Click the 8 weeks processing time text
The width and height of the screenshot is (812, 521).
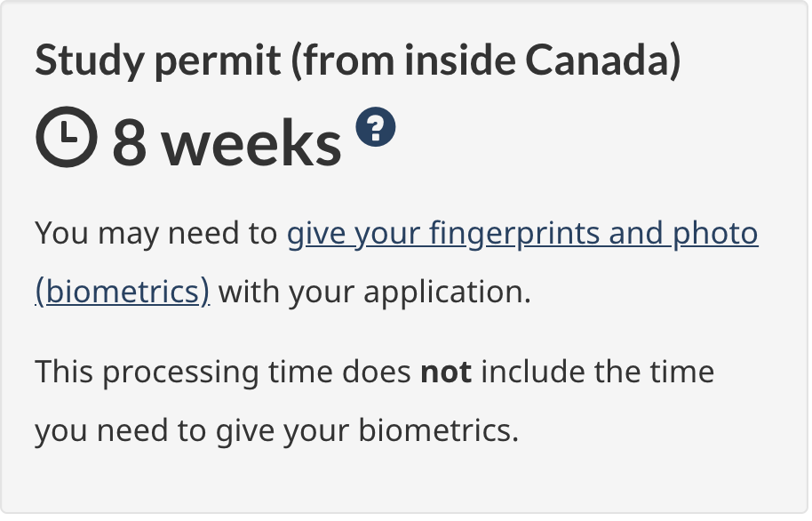227,142
